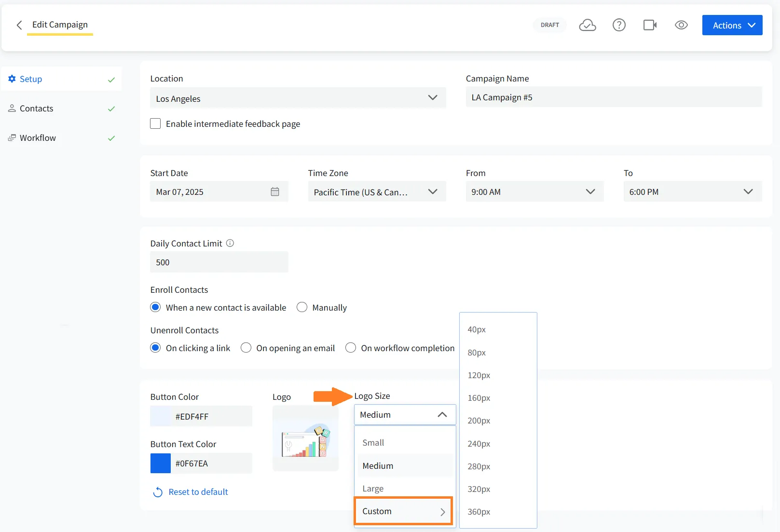Open the help question mark icon
The width and height of the screenshot is (780, 532).
[619, 25]
